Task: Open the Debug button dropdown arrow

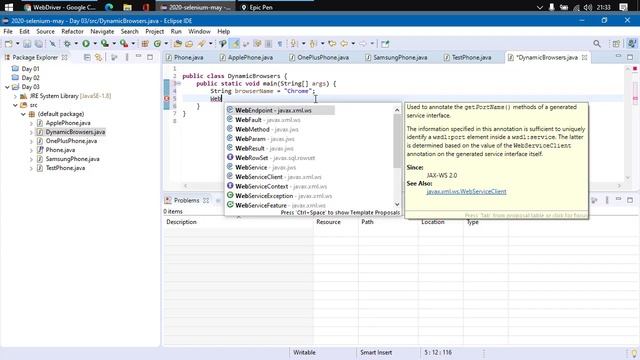Action: [76, 44]
